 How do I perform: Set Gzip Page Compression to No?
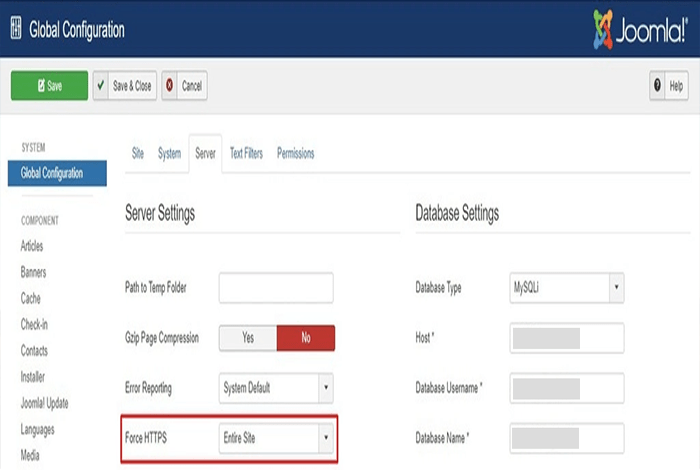point(305,338)
